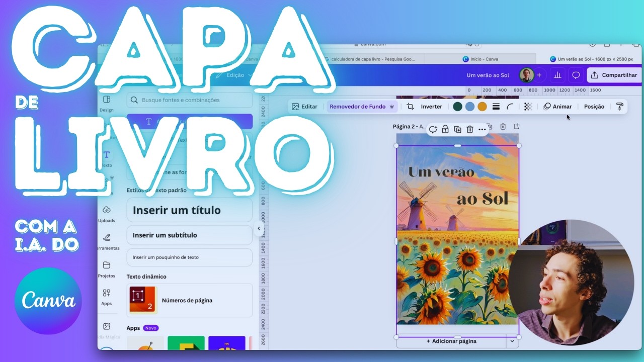Click the Inverter flip button
This screenshot has width=644, height=362.
431,107
